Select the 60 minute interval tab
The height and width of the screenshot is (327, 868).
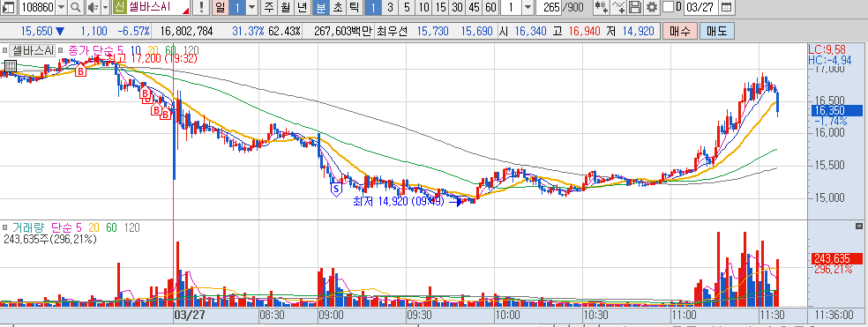pos(490,8)
